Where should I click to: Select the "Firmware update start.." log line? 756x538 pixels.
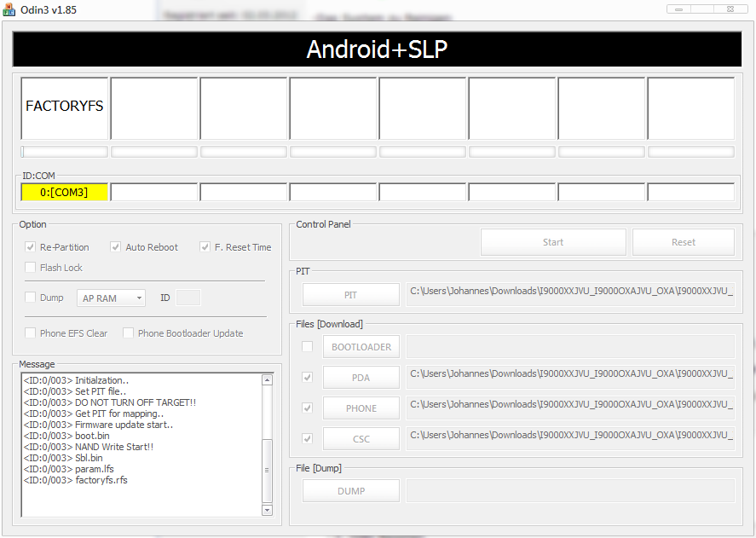pyautogui.click(x=98, y=425)
